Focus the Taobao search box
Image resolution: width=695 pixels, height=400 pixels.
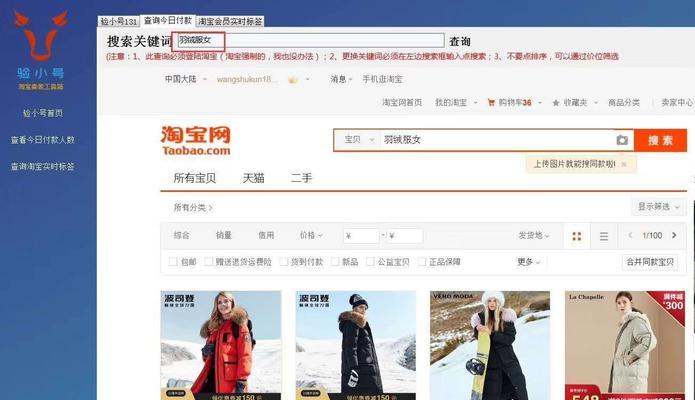(x=496, y=140)
